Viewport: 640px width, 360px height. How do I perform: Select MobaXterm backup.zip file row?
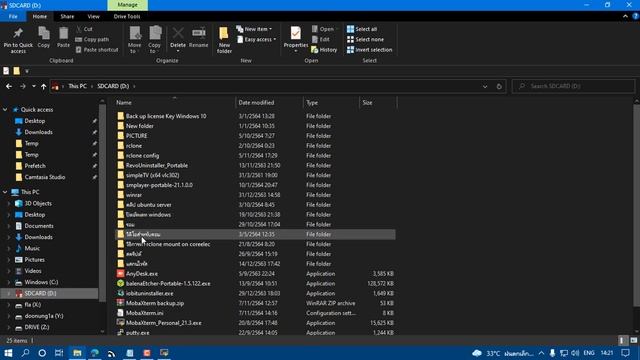pos(255,303)
